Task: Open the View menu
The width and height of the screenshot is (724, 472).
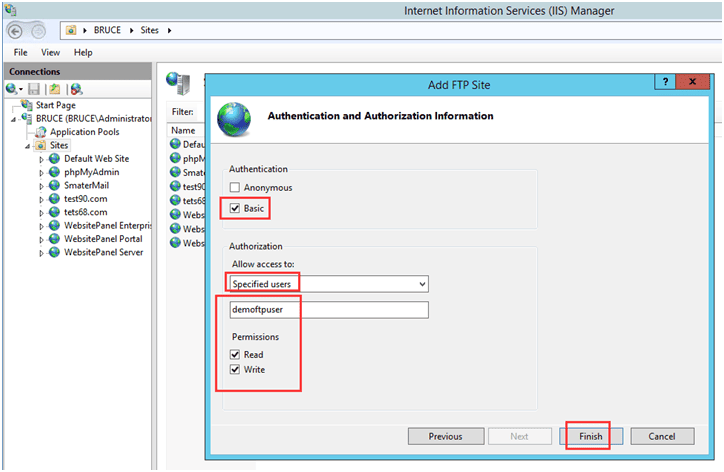Action: [x=50, y=52]
